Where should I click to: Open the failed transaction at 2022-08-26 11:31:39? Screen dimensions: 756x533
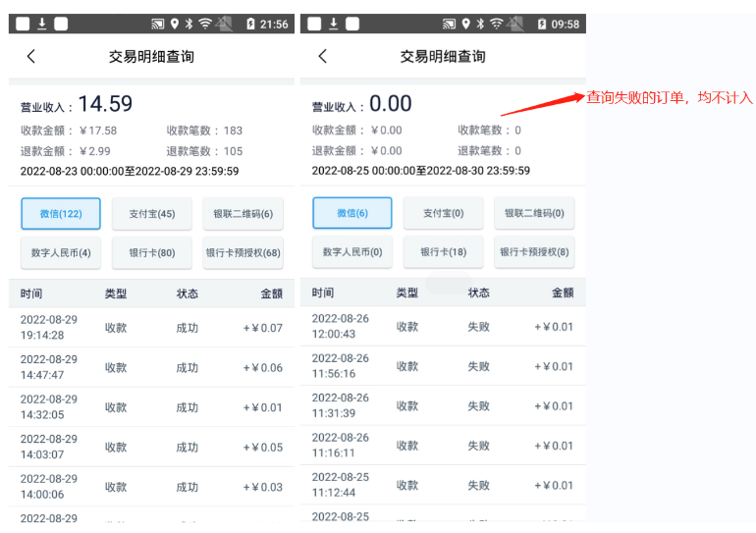click(443, 405)
